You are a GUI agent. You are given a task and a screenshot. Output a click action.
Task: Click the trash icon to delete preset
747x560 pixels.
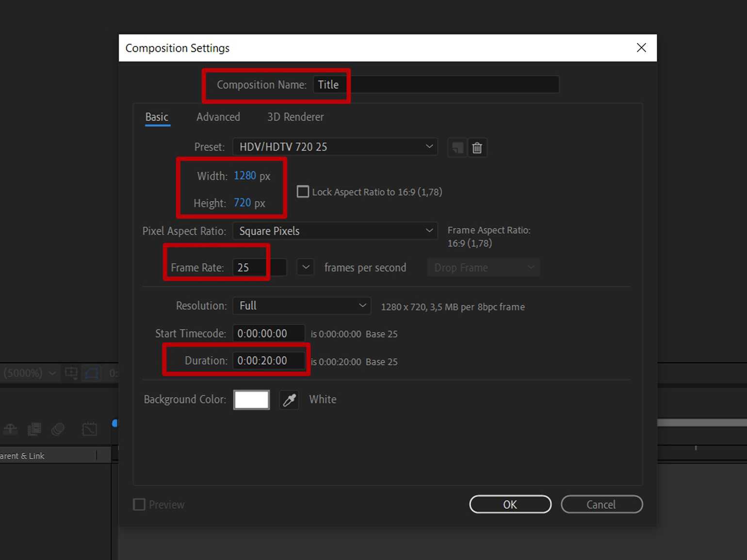click(x=477, y=147)
